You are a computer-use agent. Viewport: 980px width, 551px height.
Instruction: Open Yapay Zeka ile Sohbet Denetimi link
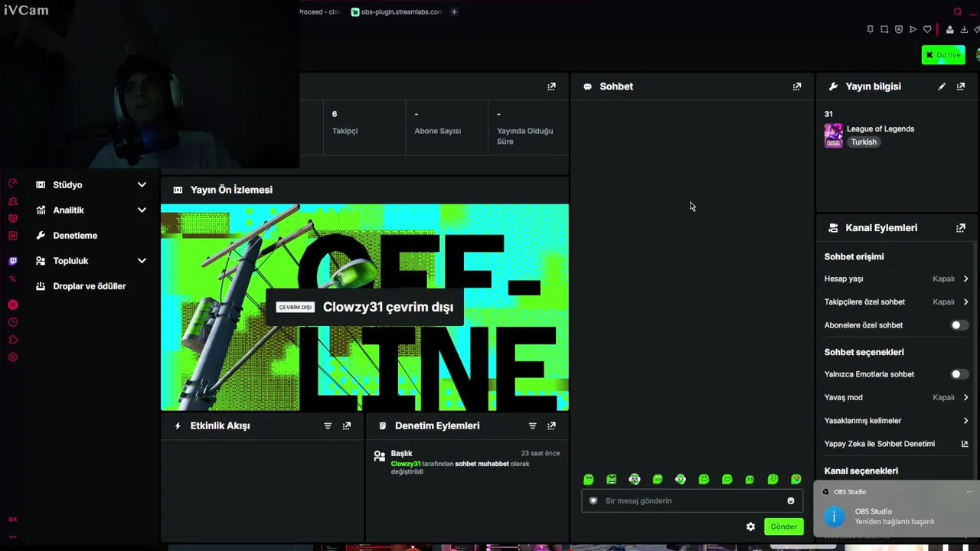click(x=896, y=444)
